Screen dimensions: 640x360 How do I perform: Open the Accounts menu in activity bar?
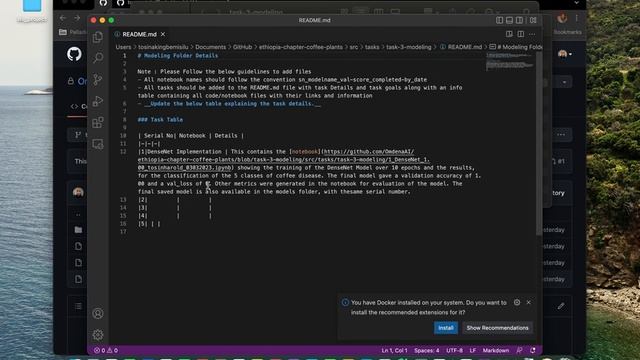coord(98,313)
